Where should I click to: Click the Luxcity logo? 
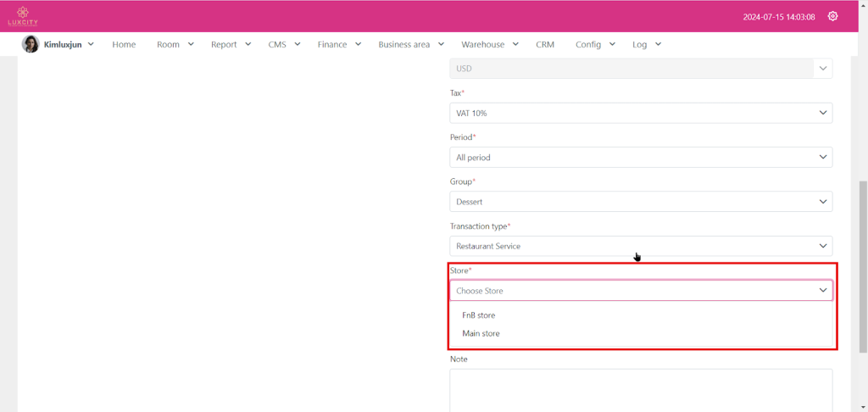coord(23,16)
